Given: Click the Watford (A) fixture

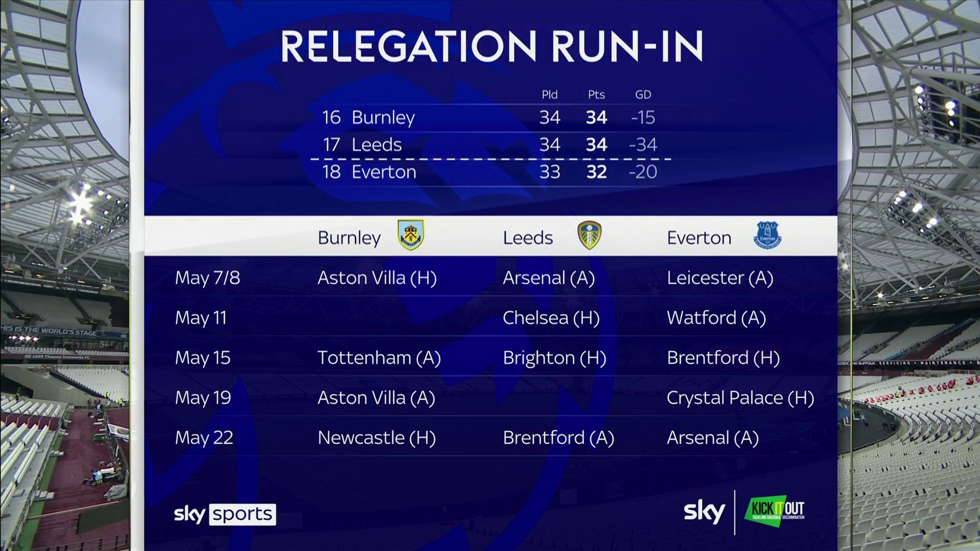Looking at the screenshot, I should [x=716, y=318].
